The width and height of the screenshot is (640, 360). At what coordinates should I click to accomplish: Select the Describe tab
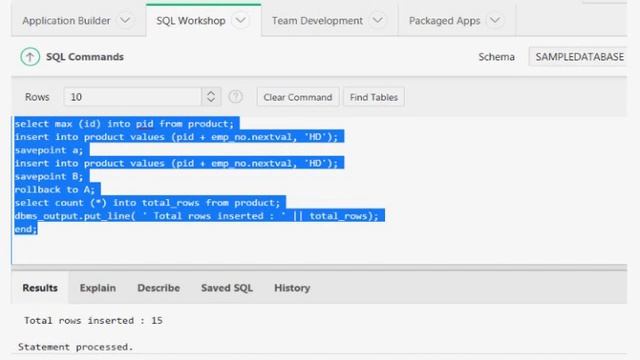(x=158, y=288)
